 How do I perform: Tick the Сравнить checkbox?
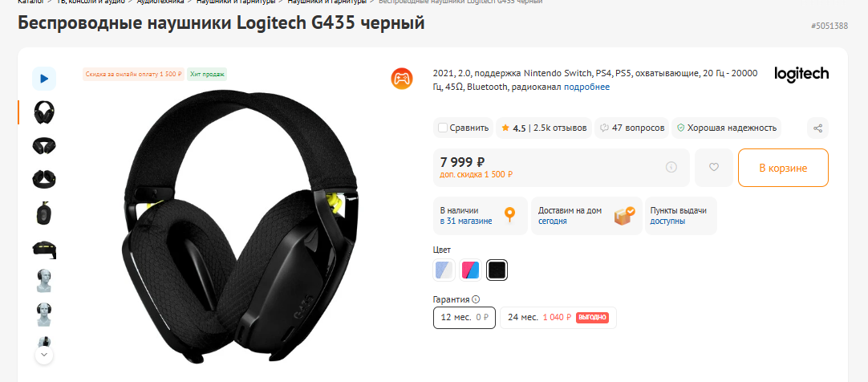tap(443, 128)
